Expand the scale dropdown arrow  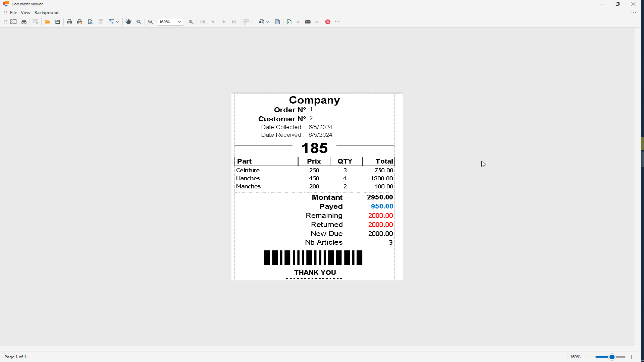[118, 22]
